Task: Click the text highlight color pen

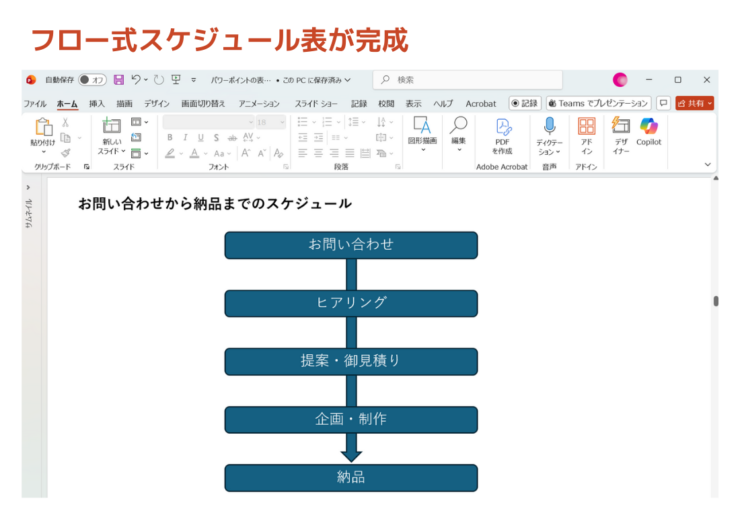Action: click(x=170, y=153)
